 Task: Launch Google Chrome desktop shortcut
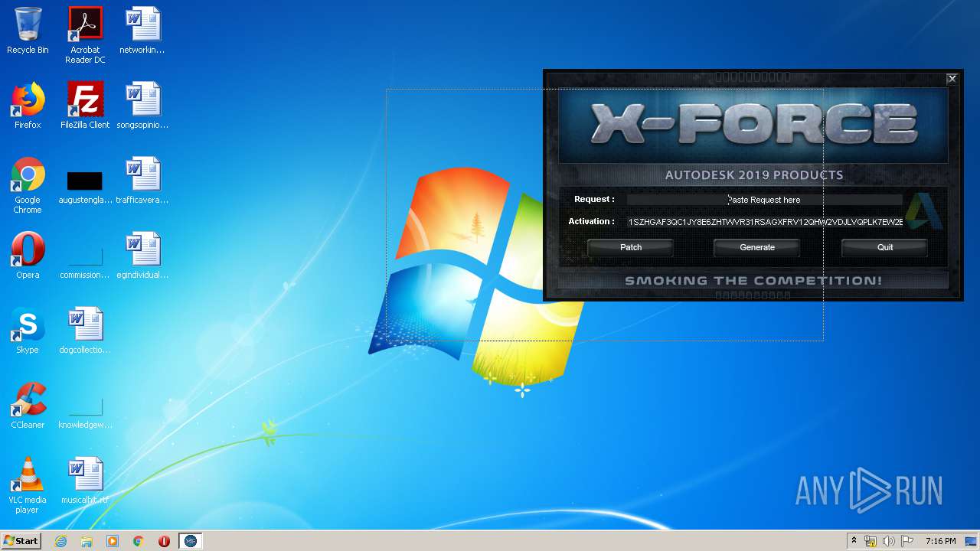point(28,186)
